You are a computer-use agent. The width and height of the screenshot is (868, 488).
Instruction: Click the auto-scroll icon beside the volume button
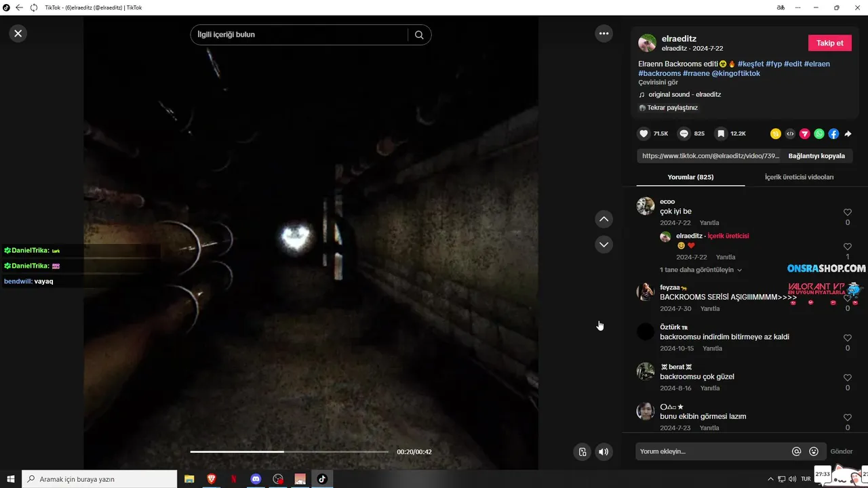tap(582, 452)
